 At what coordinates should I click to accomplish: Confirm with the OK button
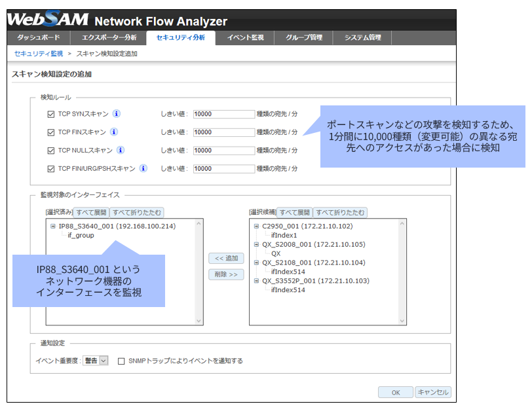point(396,393)
